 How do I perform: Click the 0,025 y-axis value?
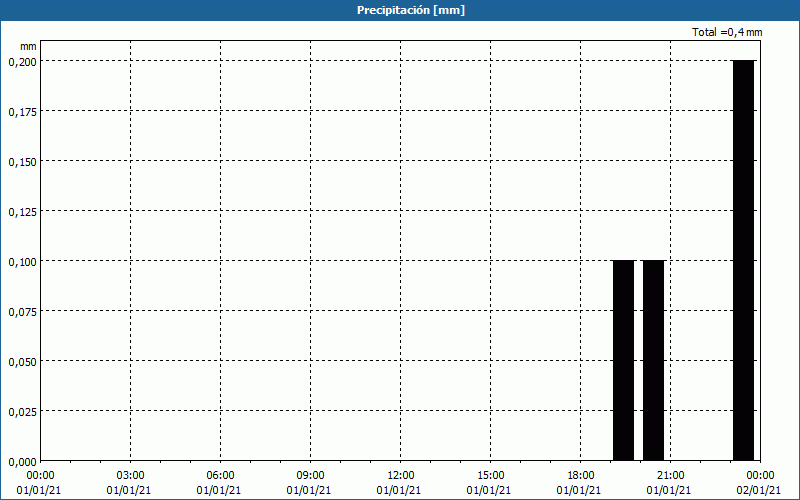pos(22,412)
